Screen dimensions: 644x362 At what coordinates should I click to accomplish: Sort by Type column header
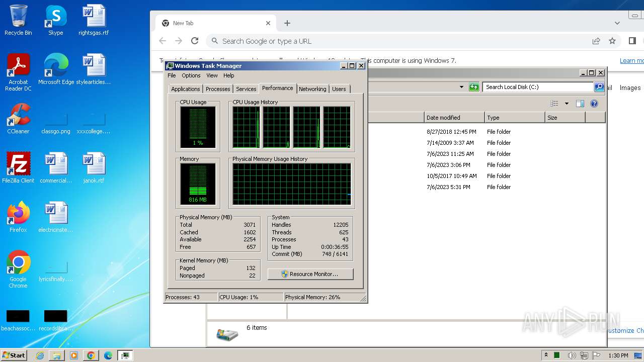click(x=515, y=118)
